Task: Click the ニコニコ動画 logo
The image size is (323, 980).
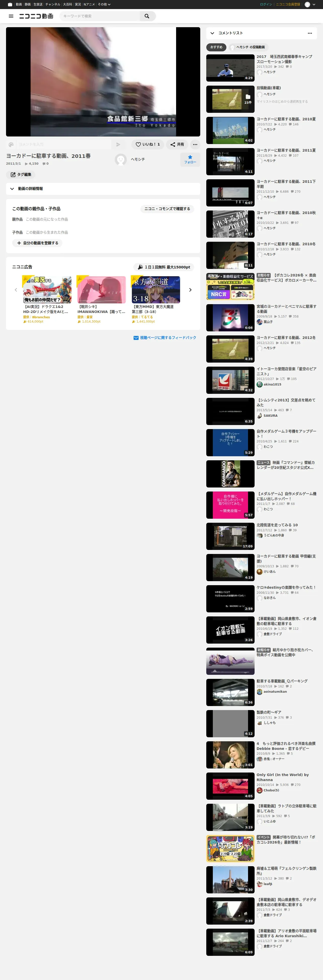Action: [x=36, y=16]
